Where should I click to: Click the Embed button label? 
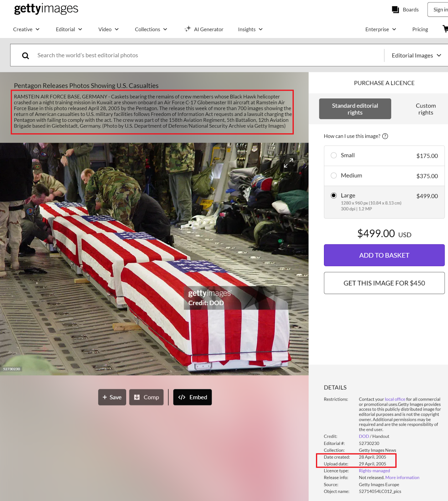pyautogui.click(x=198, y=397)
